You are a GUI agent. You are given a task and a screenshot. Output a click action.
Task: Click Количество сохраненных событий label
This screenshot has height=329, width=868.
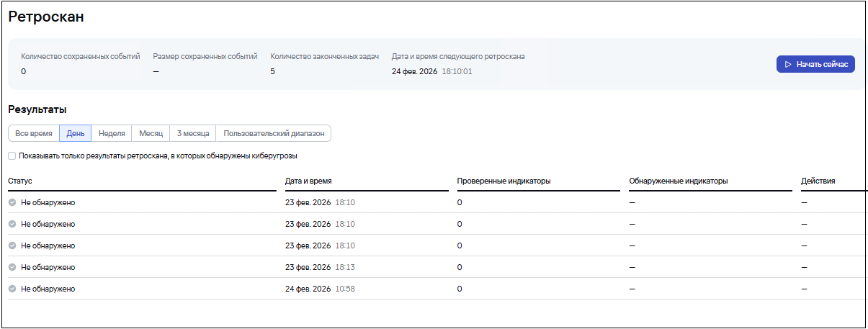pyautogui.click(x=81, y=55)
